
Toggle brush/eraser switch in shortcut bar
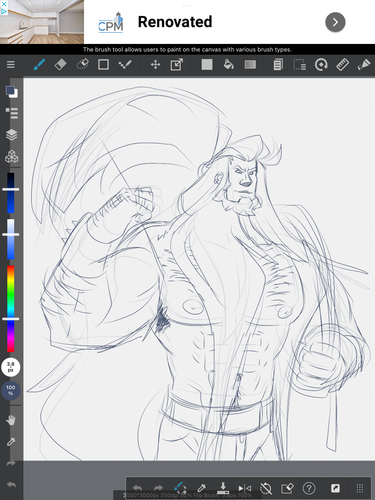[180, 488]
